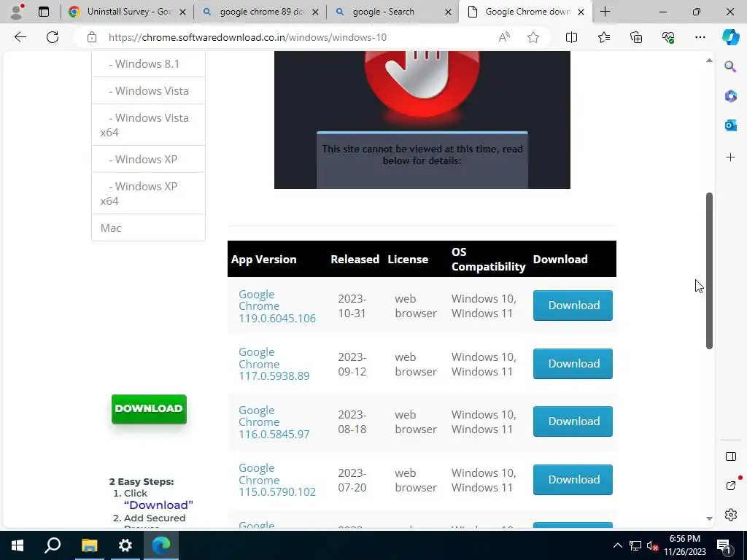Viewport: 747px width, 560px height.
Task: Open Settings from the taskbar
Action: point(125,545)
